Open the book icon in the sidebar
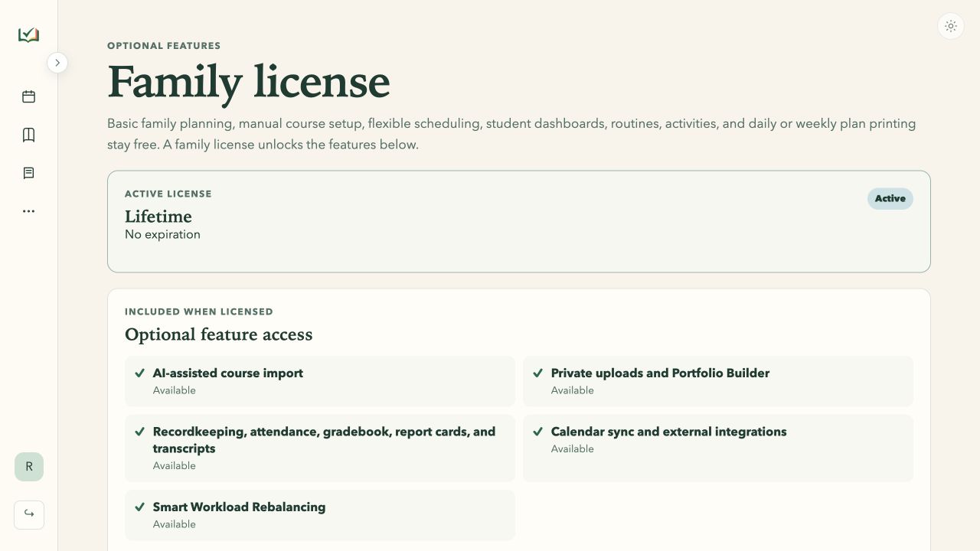 click(29, 135)
